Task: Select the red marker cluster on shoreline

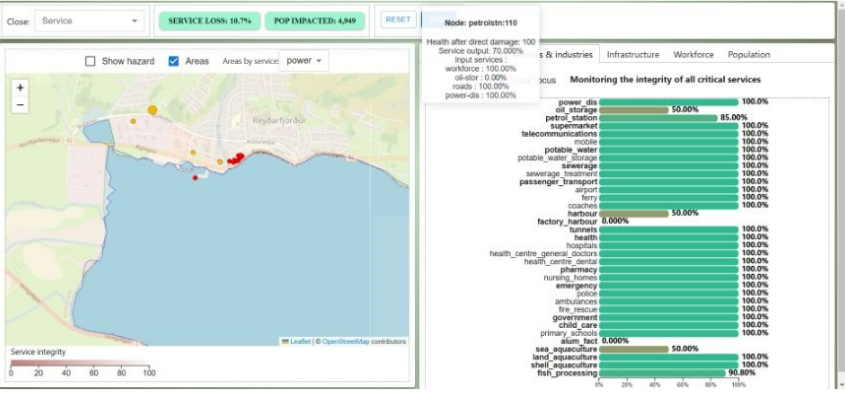Action: coord(236,159)
